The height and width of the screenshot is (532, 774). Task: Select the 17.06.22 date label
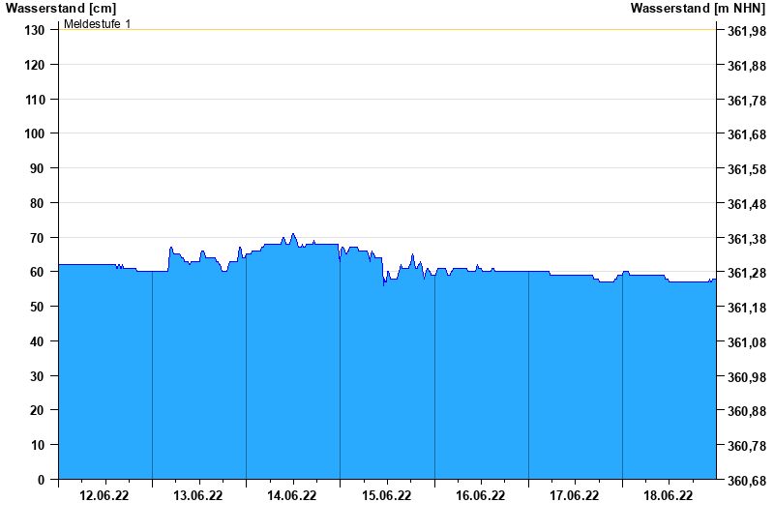point(574,496)
